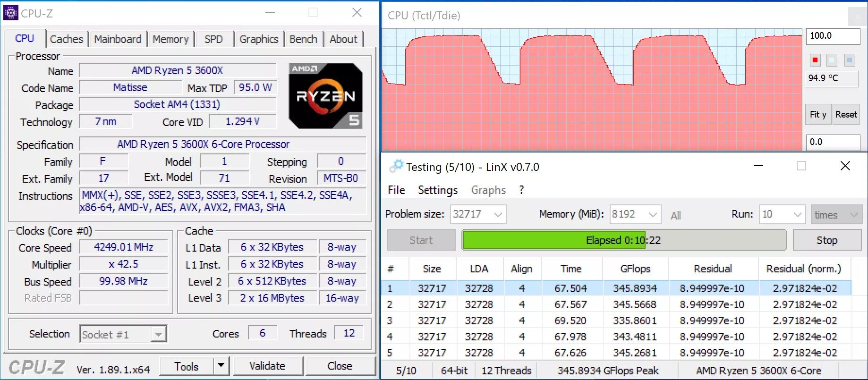Click the disabled Start button in LinX
The height and width of the screenshot is (380, 868).
pyautogui.click(x=421, y=240)
